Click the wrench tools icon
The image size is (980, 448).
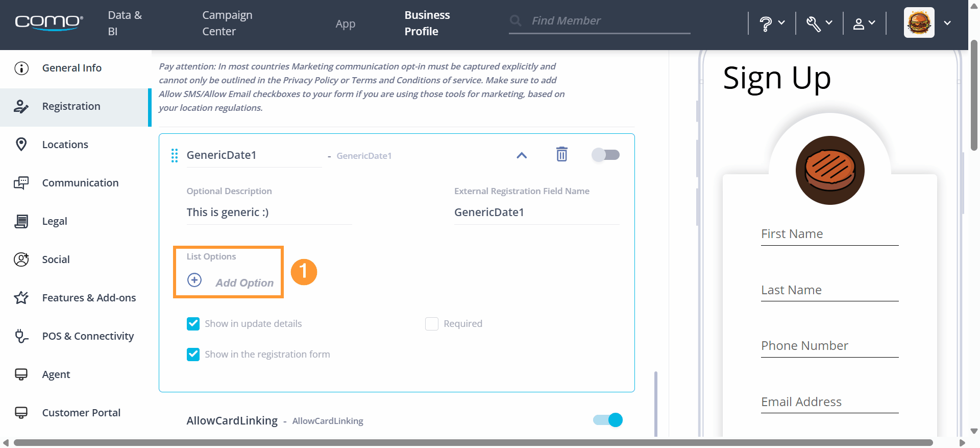(814, 23)
